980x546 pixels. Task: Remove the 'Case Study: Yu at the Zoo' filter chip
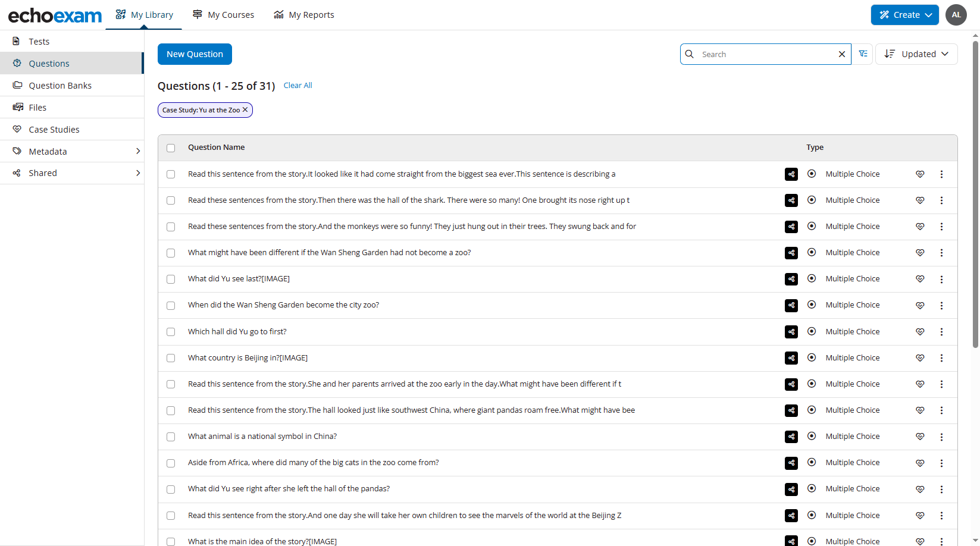coord(245,110)
